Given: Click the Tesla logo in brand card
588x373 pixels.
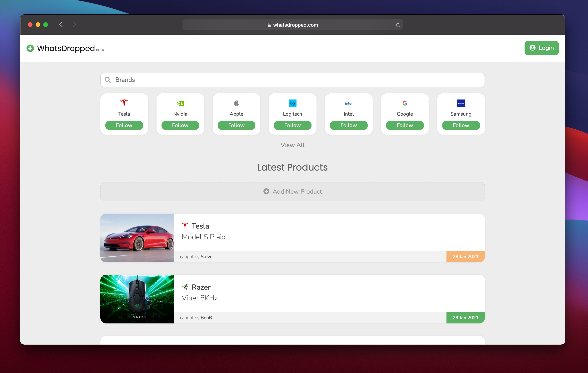Looking at the screenshot, I should [x=124, y=103].
